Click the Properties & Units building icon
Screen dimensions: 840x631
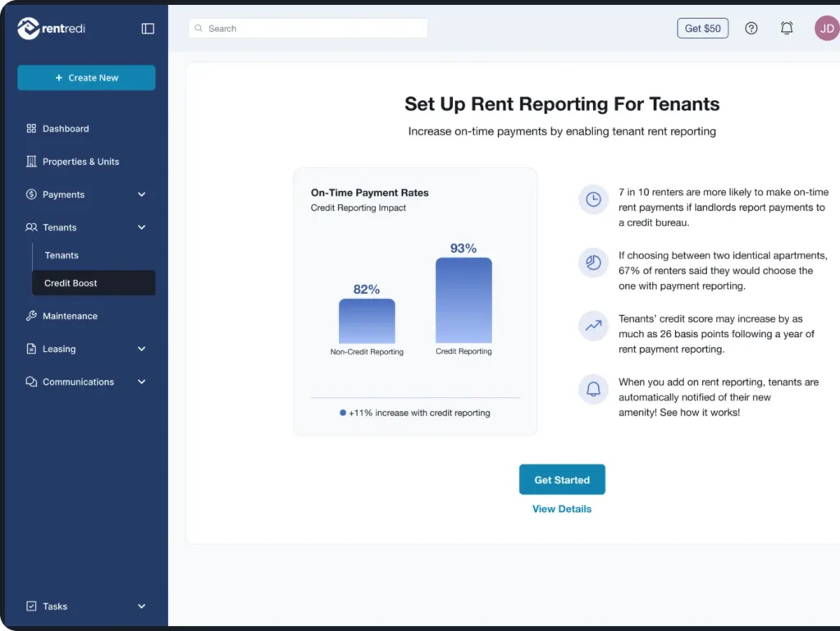pos(31,162)
